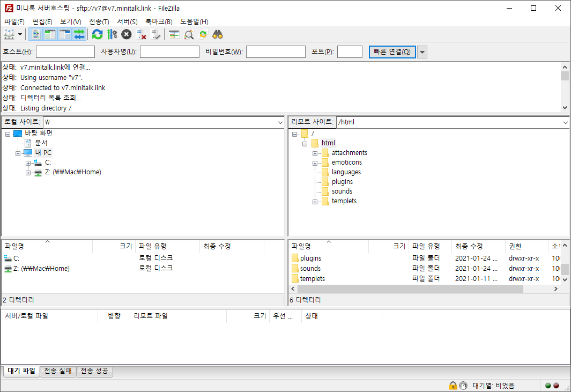The height and width of the screenshot is (392, 571).
Task: Expand the emoticons folder tree node
Action: point(315,163)
